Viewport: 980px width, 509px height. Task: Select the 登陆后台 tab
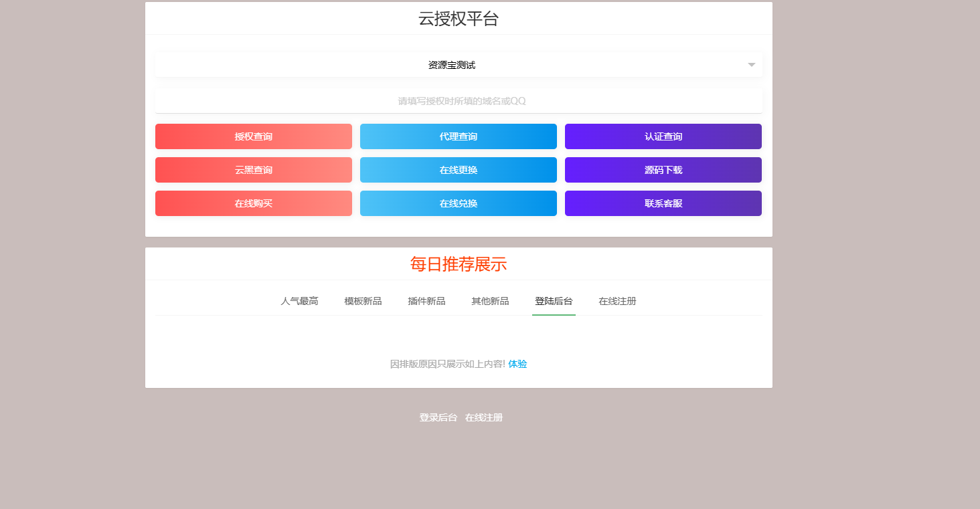coord(554,301)
